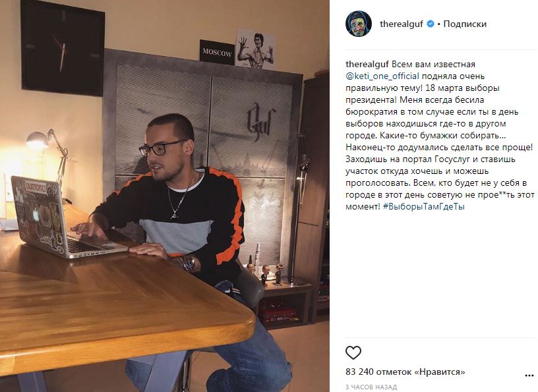Open the three-dot more options menu
The image size is (538, 392).
point(529,376)
